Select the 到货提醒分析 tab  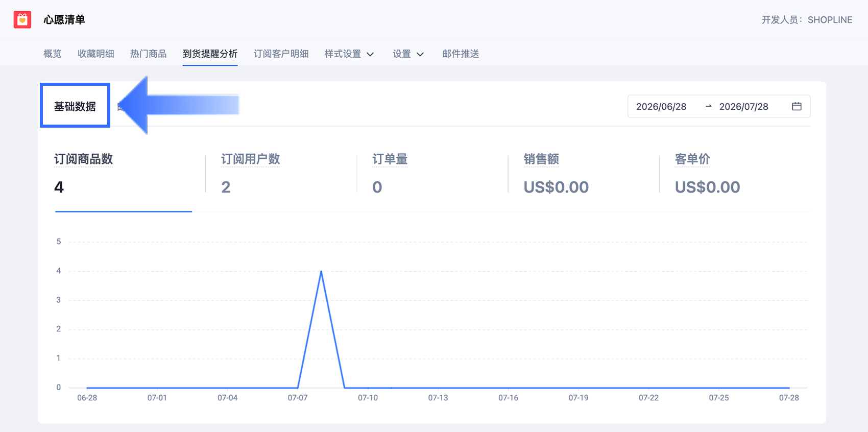click(210, 54)
